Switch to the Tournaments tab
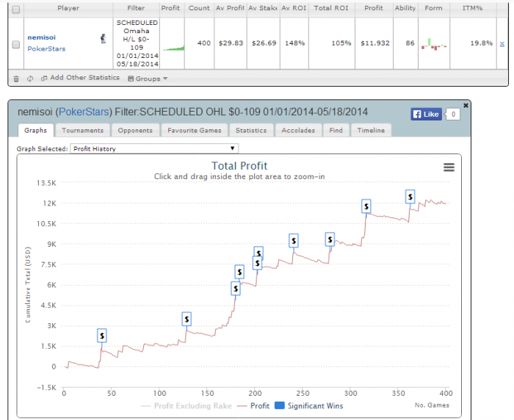Image resolution: width=514 pixels, height=420 pixels. [x=82, y=131]
